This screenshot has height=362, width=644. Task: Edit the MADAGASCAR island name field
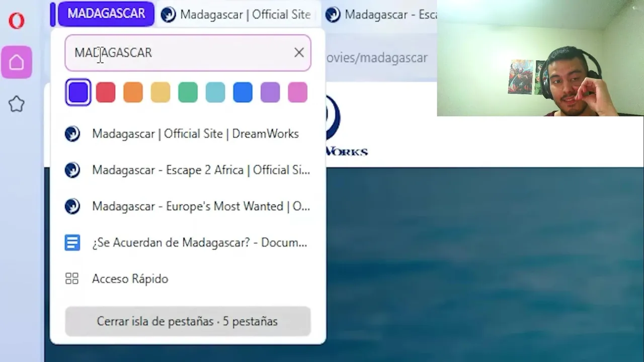(x=188, y=53)
